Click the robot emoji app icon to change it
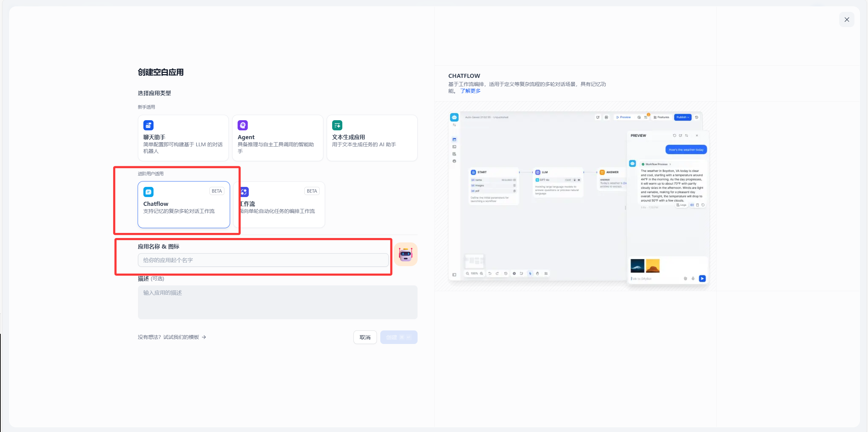 pyautogui.click(x=406, y=254)
